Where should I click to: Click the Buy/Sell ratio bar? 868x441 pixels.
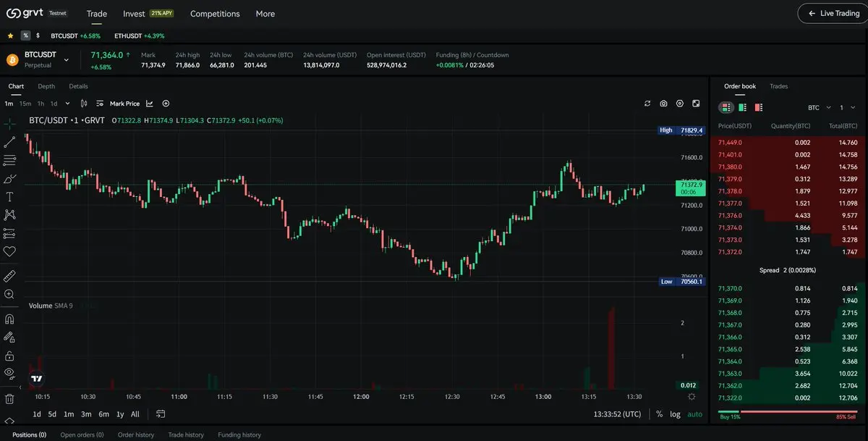pos(788,411)
